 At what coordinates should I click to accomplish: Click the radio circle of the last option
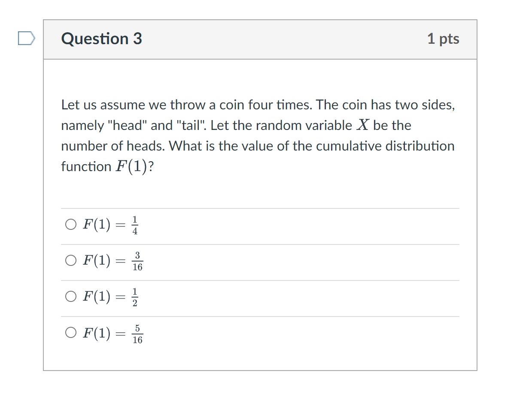[70, 332]
